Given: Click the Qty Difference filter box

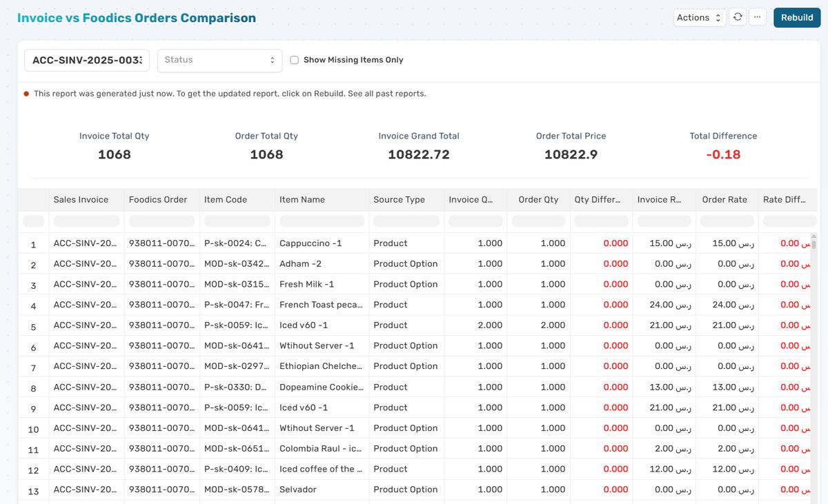Looking at the screenshot, I should 600,221.
